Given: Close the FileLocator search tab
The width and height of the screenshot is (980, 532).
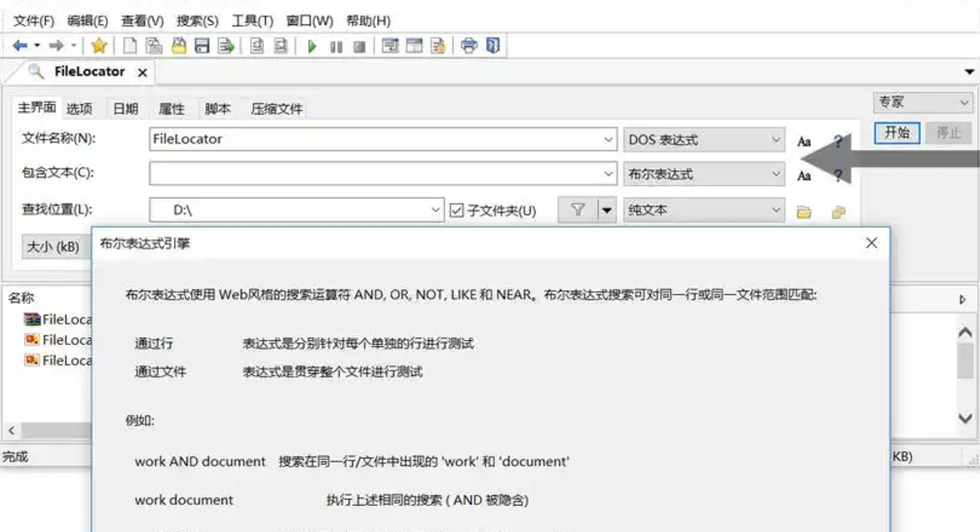Looking at the screenshot, I should coord(142,72).
